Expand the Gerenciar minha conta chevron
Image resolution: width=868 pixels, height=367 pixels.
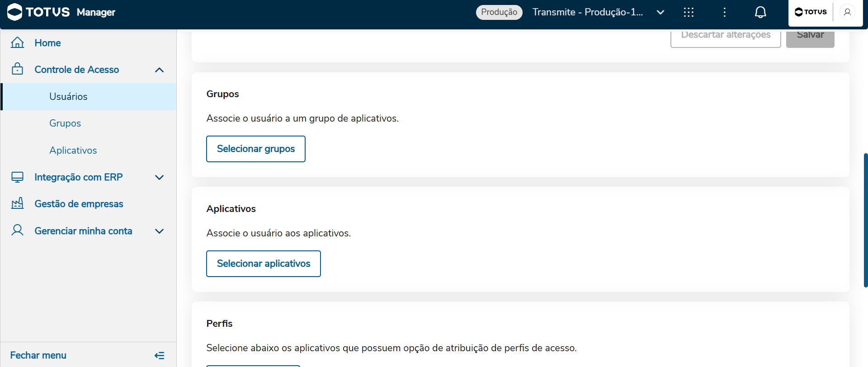click(159, 231)
